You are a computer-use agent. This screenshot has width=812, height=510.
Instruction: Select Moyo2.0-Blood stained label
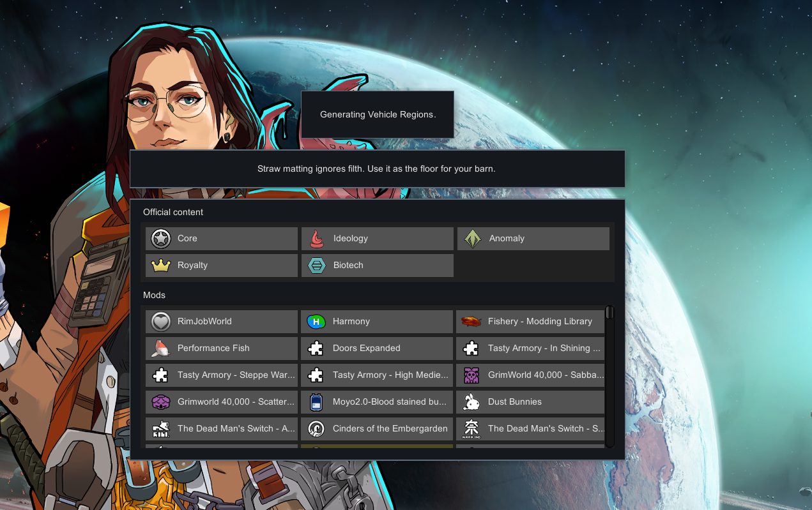pos(390,402)
